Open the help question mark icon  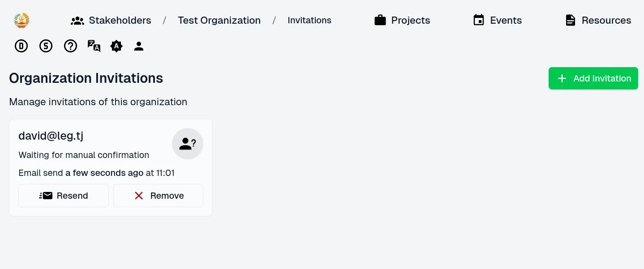point(70,46)
